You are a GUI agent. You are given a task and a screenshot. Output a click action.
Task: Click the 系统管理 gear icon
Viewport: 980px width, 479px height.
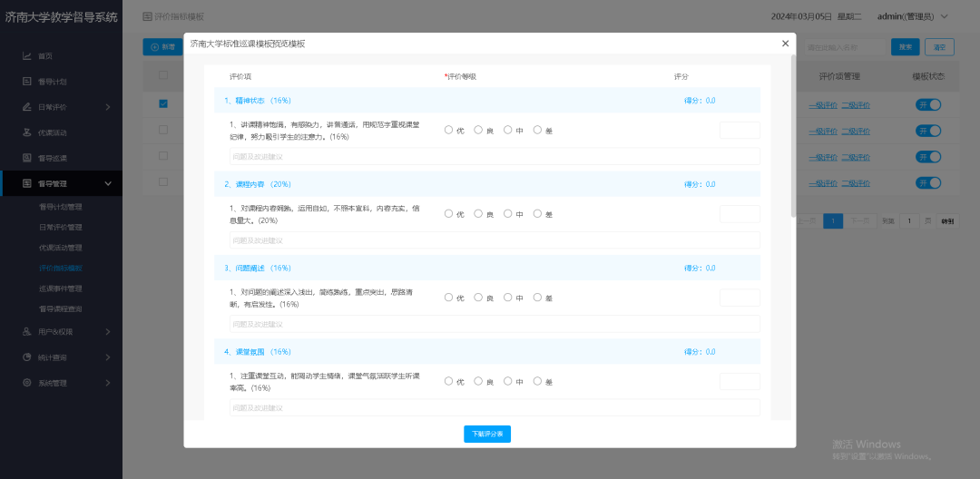[27, 383]
